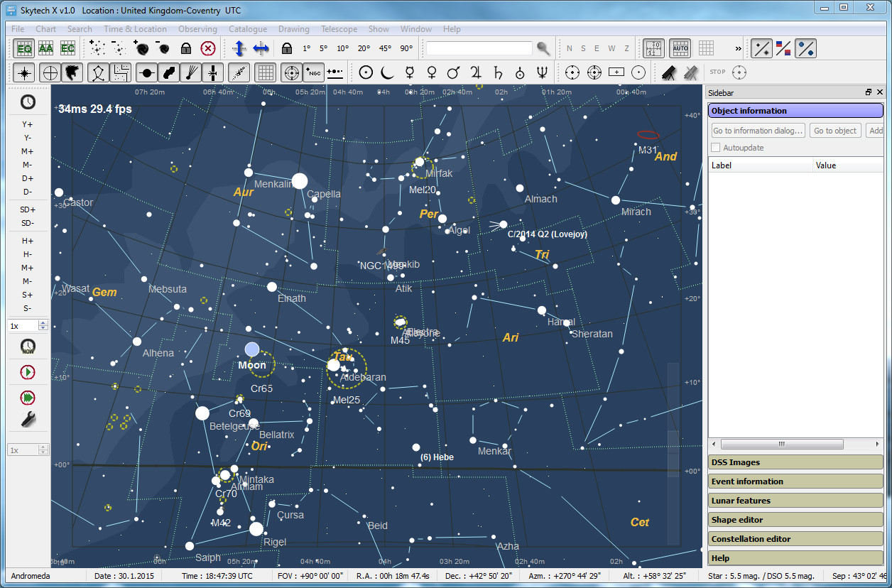Open the Telescope menu
The width and height of the screenshot is (892, 588).
click(339, 29)
